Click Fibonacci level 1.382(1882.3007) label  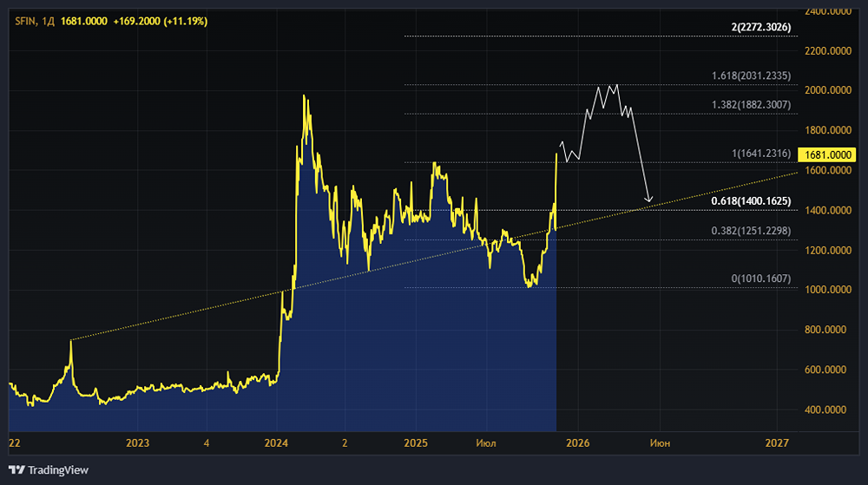point(751,105)
